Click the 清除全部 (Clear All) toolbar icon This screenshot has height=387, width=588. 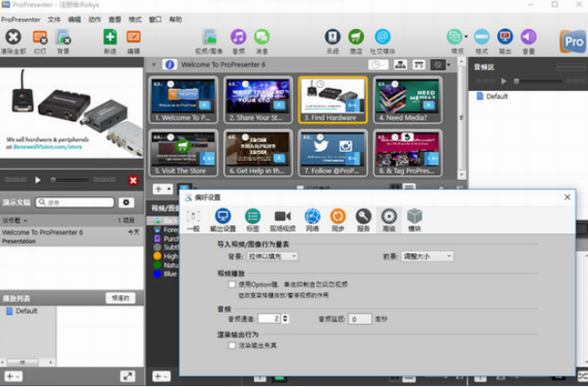click(14, 38)
